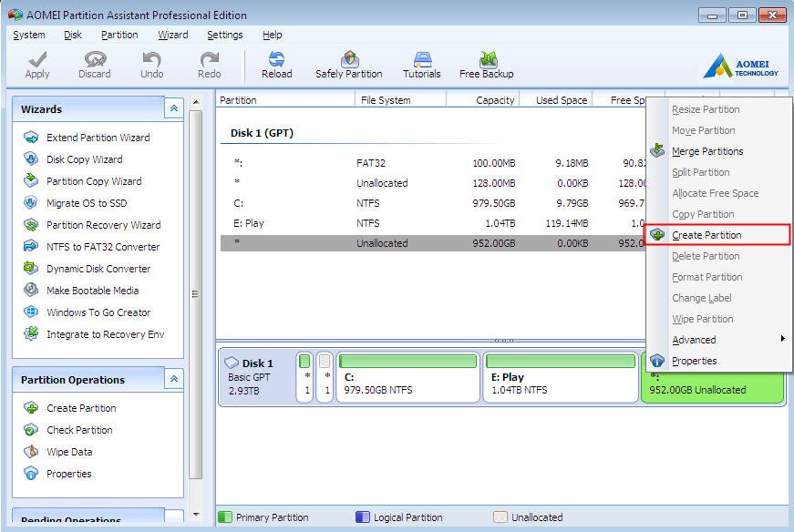Open the Disk menu
Viewport: 794px width, 532px height.
point(72,35)
